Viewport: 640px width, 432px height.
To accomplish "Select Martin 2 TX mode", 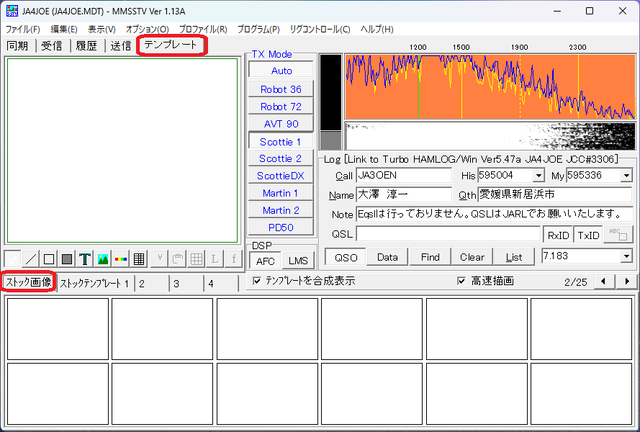I will 281,210.
